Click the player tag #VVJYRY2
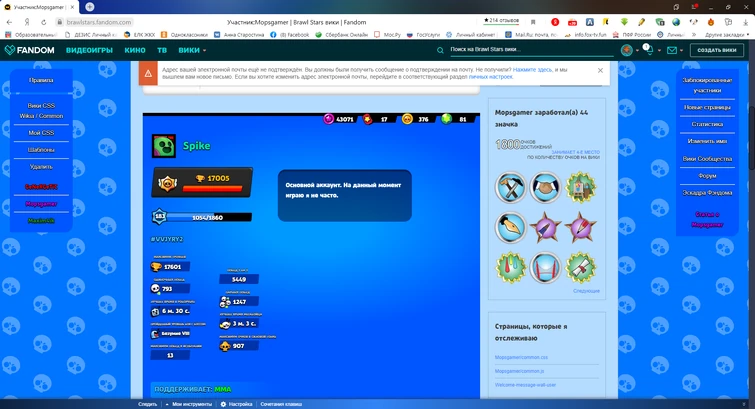Image resolution: width=755 pixels, height=409 pixels. coord(167,239)
